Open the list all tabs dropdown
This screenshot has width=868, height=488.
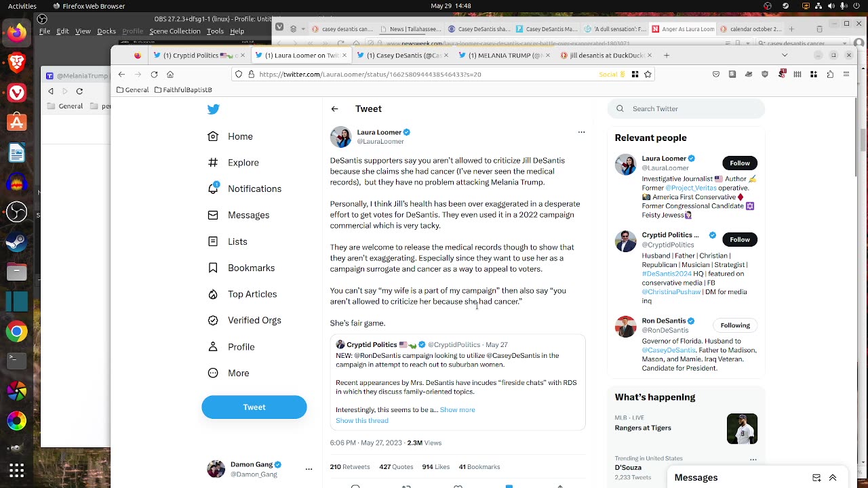click(x=785, y=56)
